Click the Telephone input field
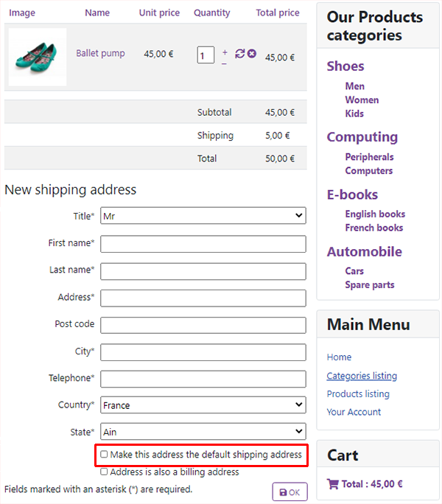Image resolution: width=442 pixels, height=504 pixels. (203, 379)
